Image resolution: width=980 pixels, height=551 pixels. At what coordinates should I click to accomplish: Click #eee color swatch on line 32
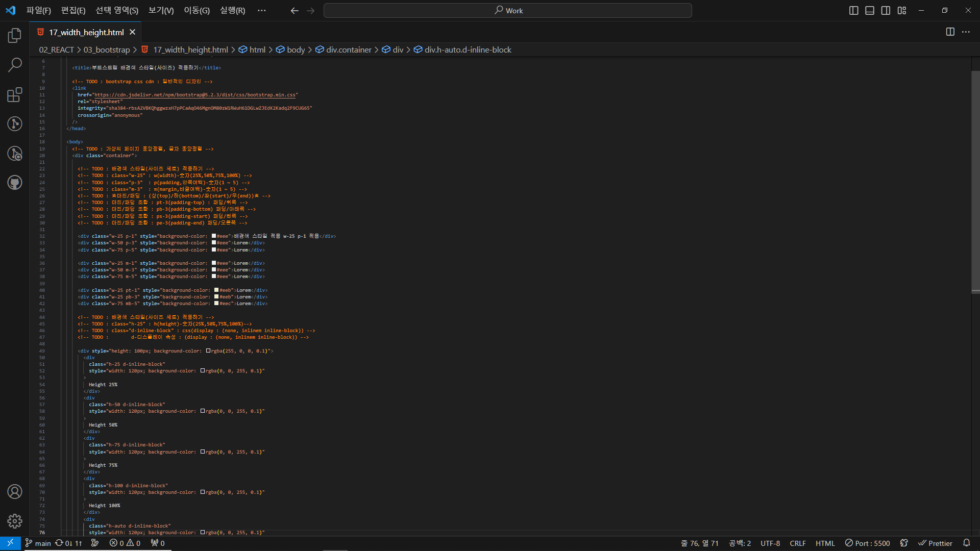[214, 236]
